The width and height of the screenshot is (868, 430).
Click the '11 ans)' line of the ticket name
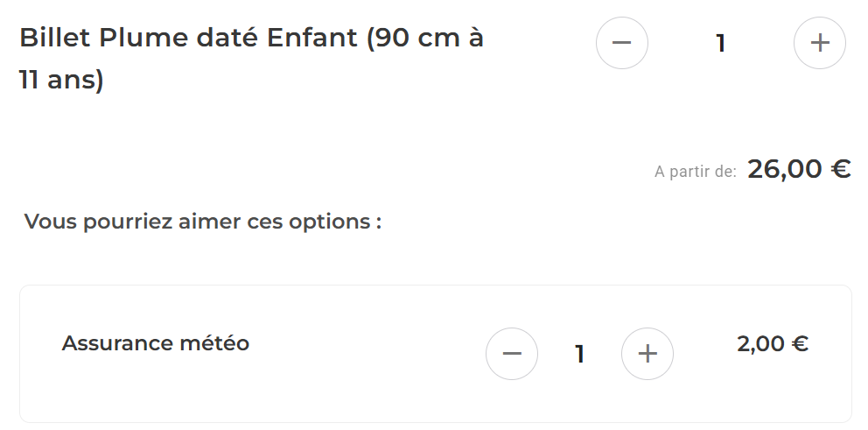tap(61, 81)
